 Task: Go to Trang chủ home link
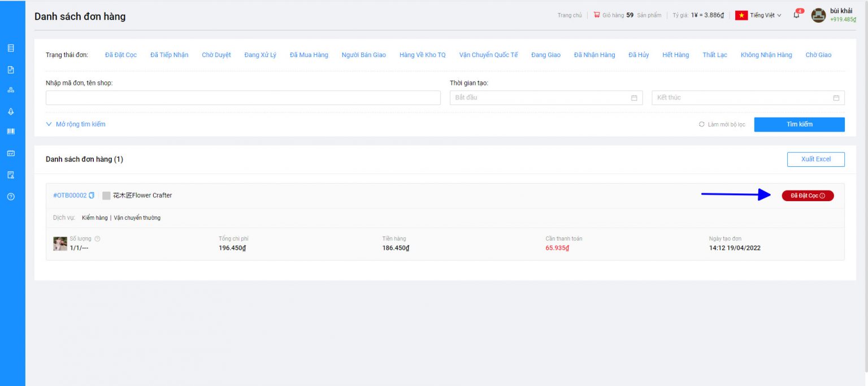click(x=570, y=15)
